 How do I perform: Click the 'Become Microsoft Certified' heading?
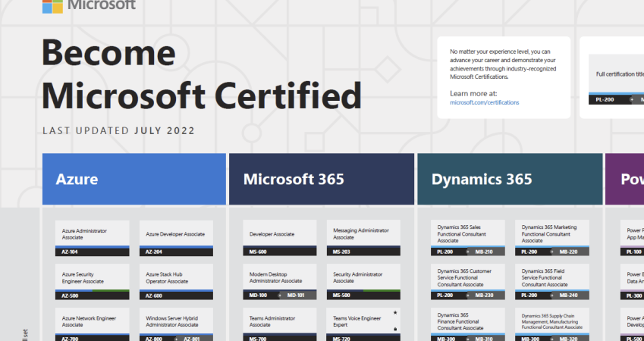(x=201, y=74)
